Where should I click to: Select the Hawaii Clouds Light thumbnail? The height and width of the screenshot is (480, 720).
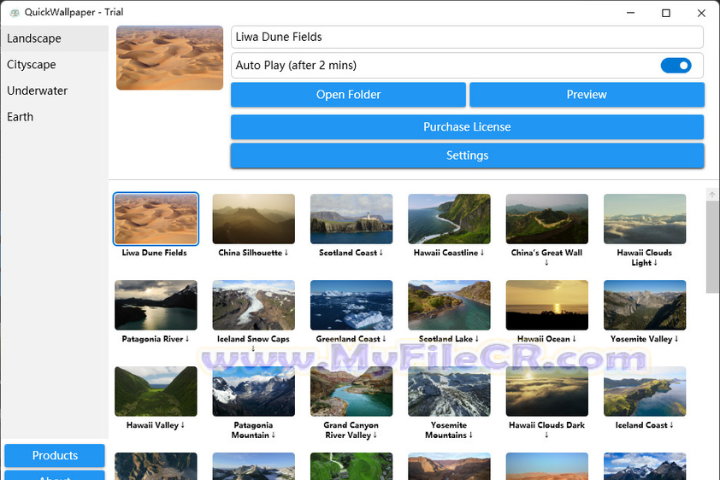pos(645,219)
